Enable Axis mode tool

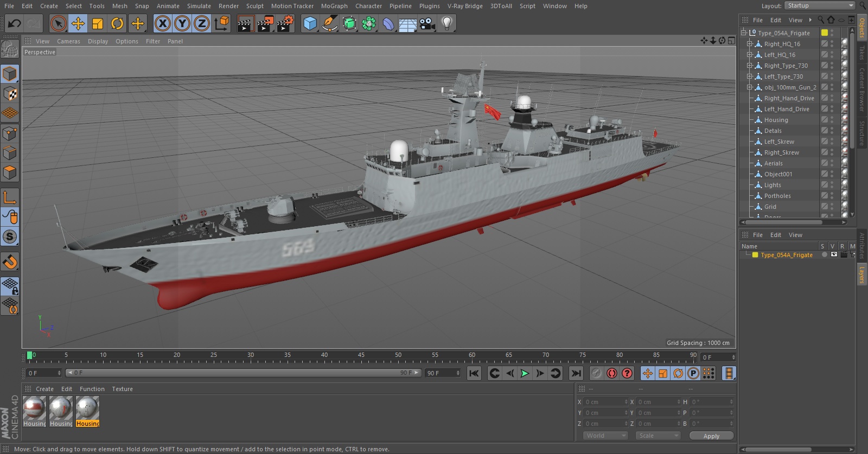pyautogui.click(x=10, y=197)
